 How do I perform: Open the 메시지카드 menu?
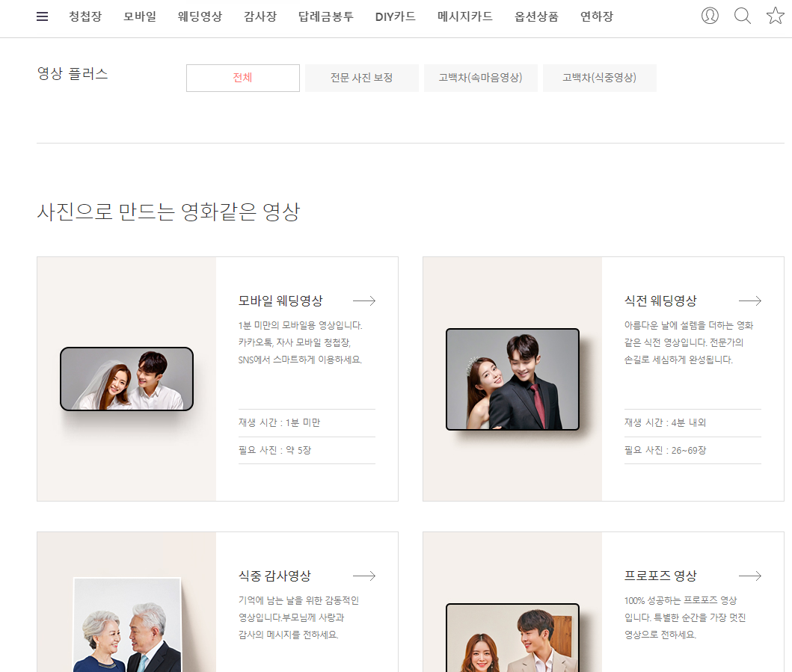[464, 16]
